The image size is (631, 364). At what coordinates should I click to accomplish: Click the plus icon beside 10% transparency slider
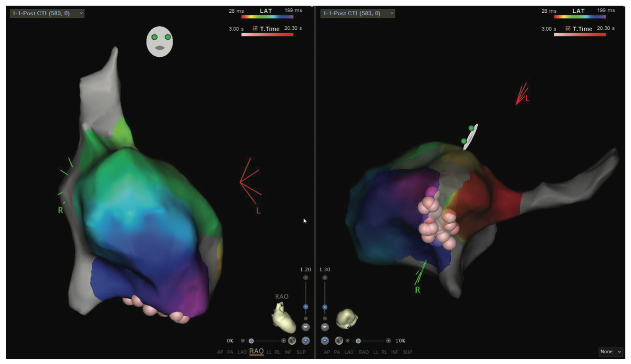pyautogui.click(x=388, y=340)
